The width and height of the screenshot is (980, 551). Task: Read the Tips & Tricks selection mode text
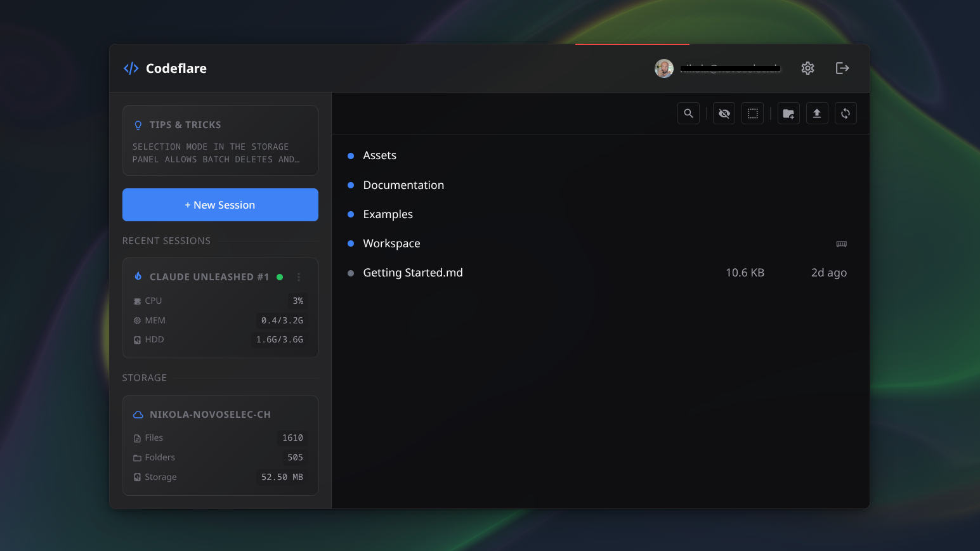[x=216, y=153]
